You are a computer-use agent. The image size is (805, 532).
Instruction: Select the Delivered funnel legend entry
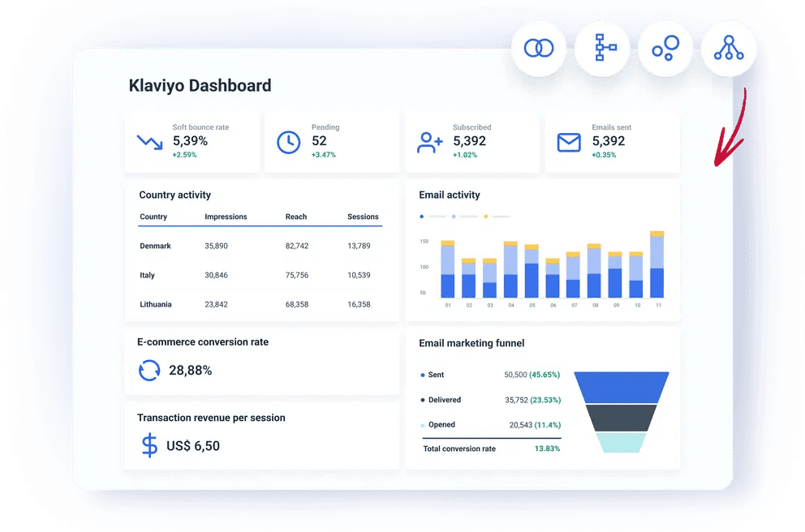[x=441, y=400]
